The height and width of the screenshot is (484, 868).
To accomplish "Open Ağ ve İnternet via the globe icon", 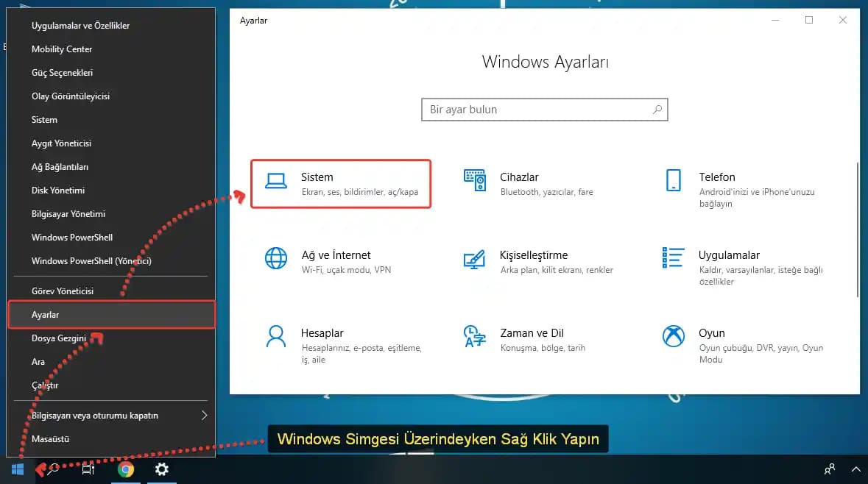I will pos(275,258).
